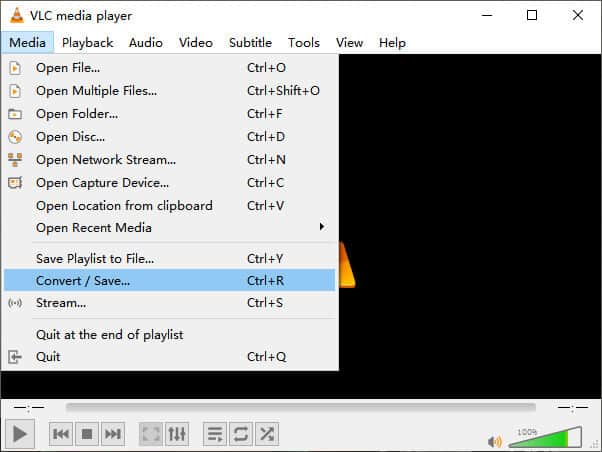Choose Open Multiple Files... entry
Viewport: 602px width, 452px height.
(x=170, y=91)
